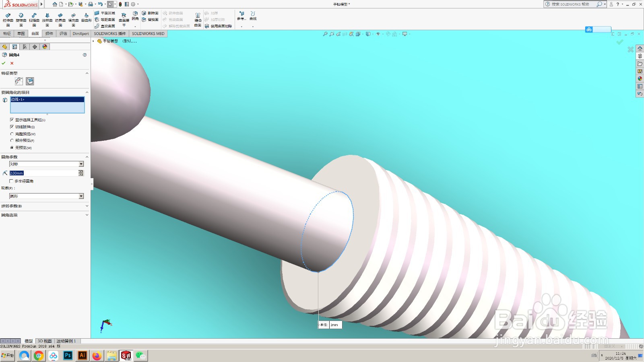
Task: Open the PropertyManager tab icon
Action: tap(15, 47)
